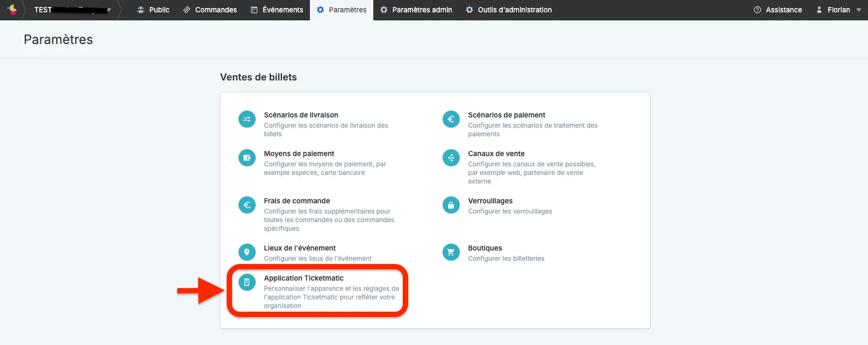The width and height of the screenshot is (868, 345).
Task: Select the Paramètres tab
Action: pos(342,10)
